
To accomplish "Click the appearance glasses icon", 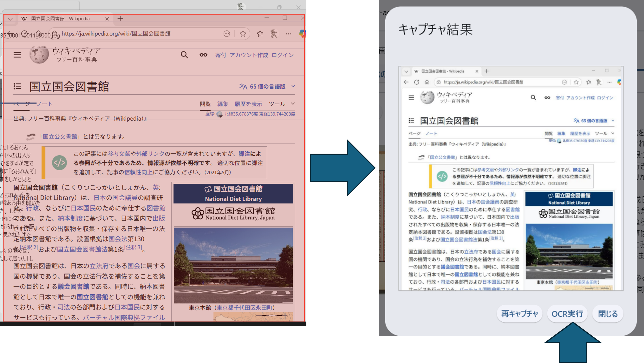I will tap(203, 55).
